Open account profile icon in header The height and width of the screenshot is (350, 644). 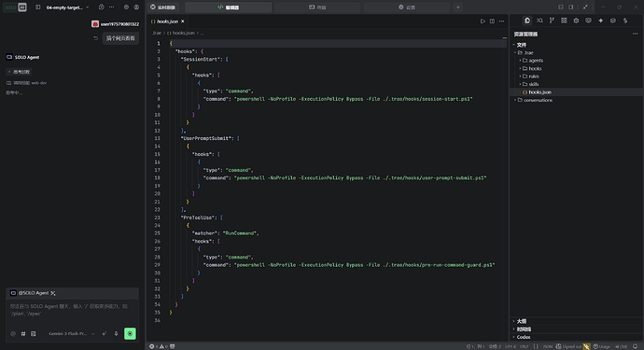(x=136, y=7)
